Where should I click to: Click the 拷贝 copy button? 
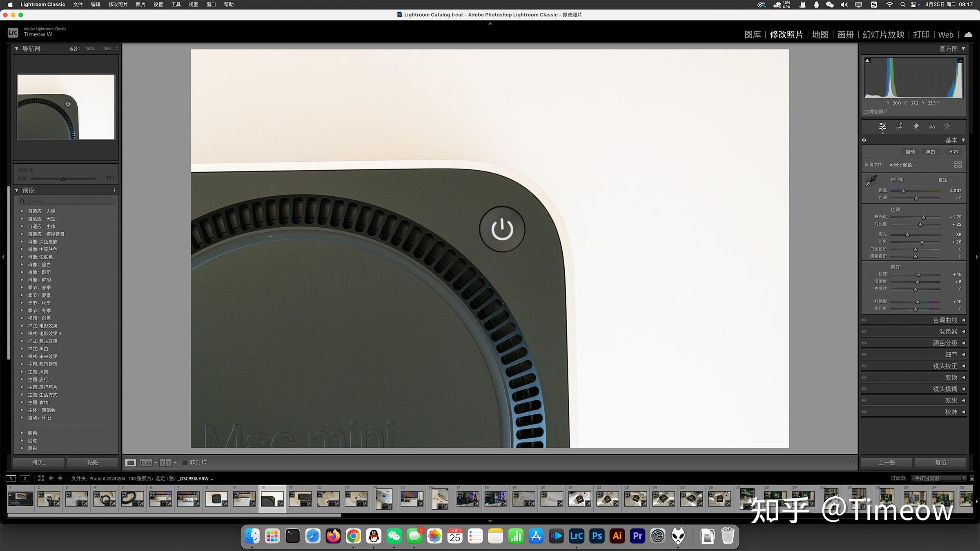click(x=38, y=462)
